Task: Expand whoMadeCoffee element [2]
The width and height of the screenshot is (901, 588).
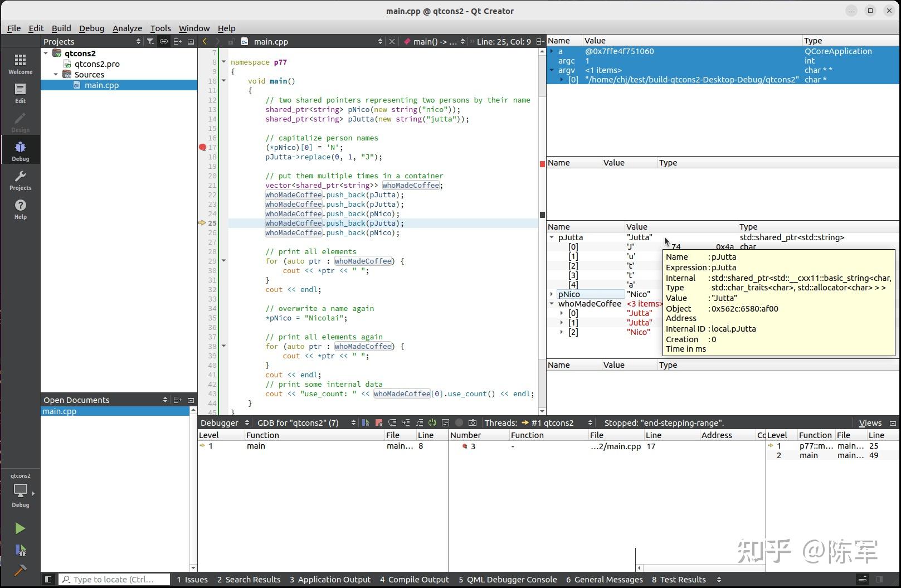Action: pyautogui.click(x=562, y=332)
